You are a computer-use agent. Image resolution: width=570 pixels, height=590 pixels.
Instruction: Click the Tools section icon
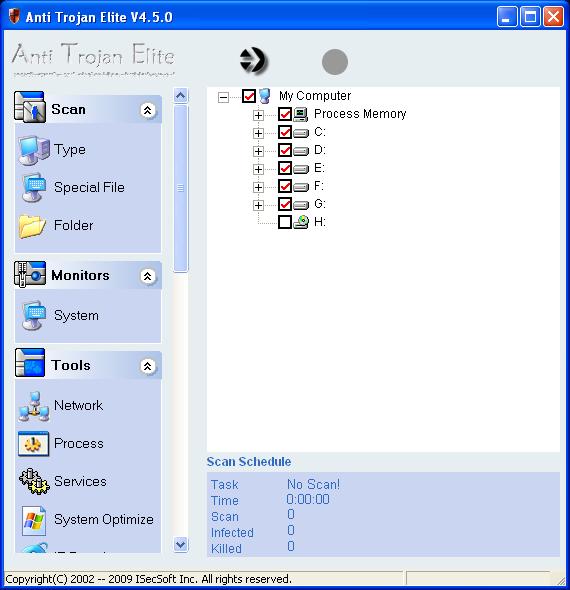(x=30, y=363)
